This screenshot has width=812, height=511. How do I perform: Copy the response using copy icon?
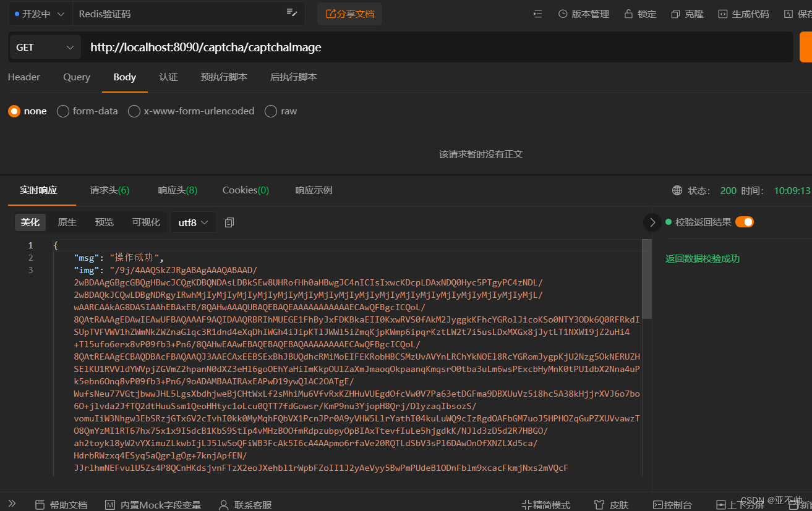(229, 222)
